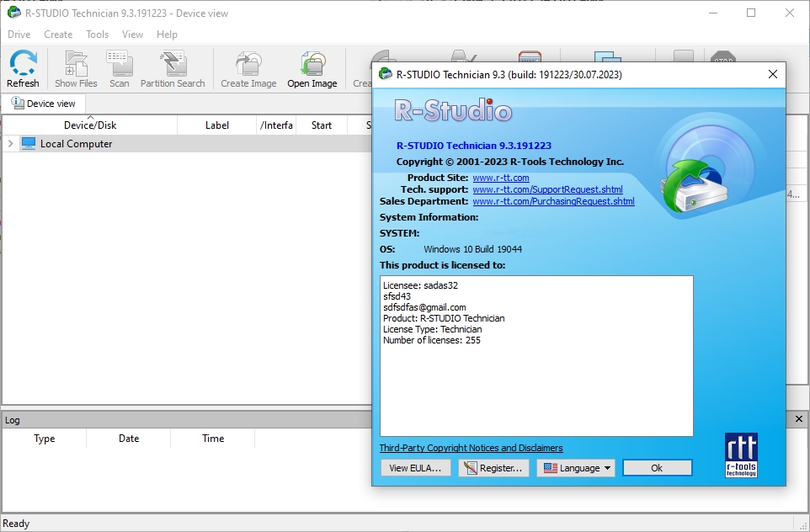Image resolution: width=810 pixels, height=532 pixels.
Task: Switch to the Device view tab
Action: point(44,104)
